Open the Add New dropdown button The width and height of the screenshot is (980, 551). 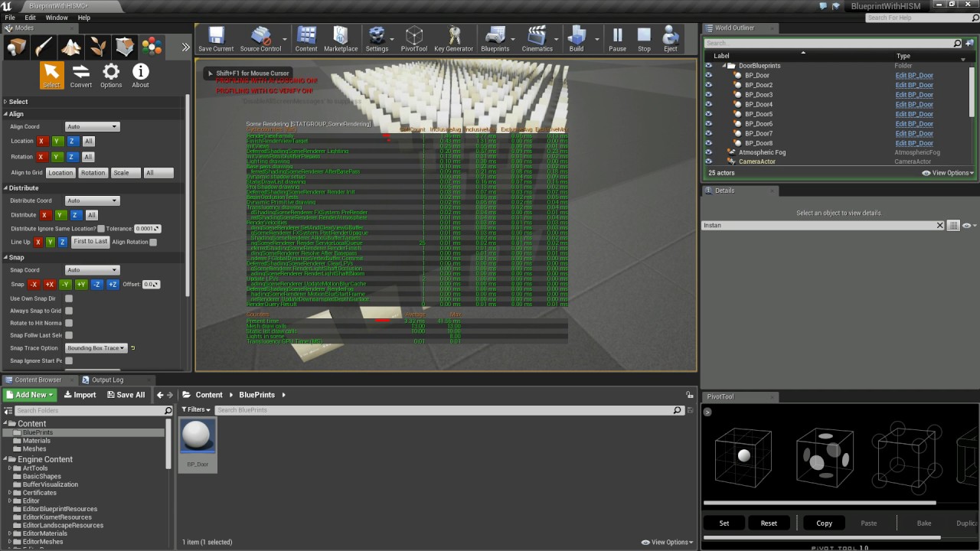(x=29, y=395)
